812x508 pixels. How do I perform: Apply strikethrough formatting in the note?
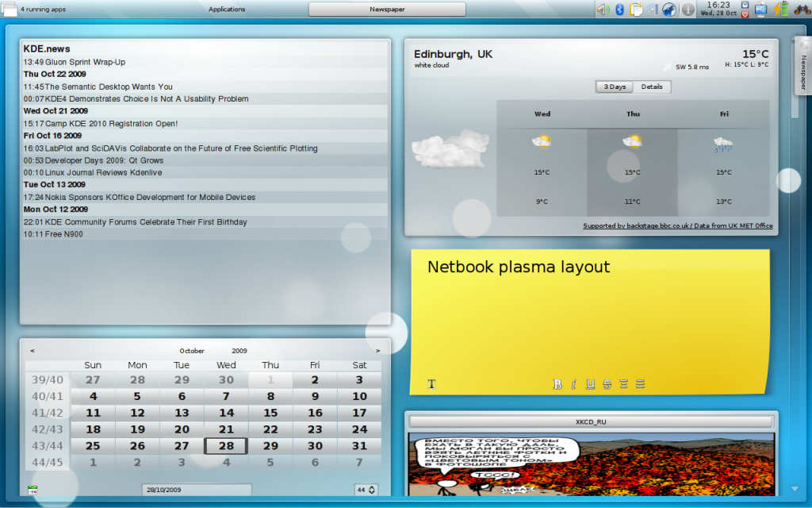tap(607, 383)
